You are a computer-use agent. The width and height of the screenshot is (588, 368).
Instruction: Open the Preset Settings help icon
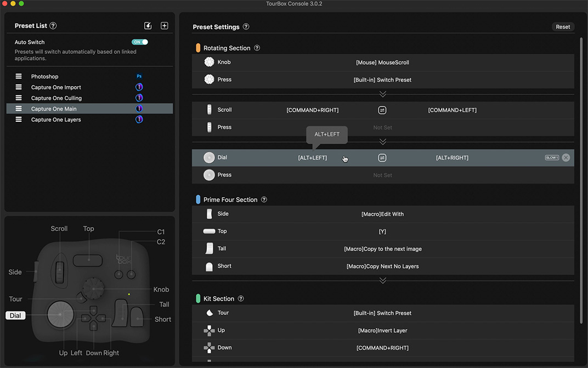pyautogui.click(x=246, y=27)
